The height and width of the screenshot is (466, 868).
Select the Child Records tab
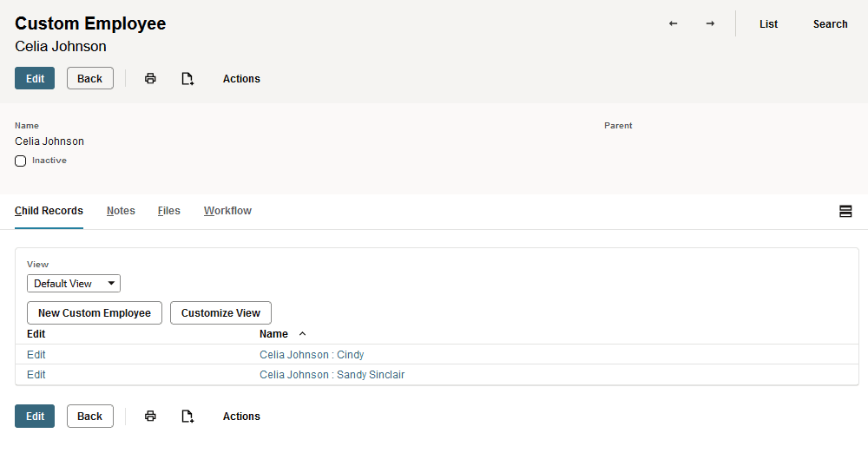49,211
